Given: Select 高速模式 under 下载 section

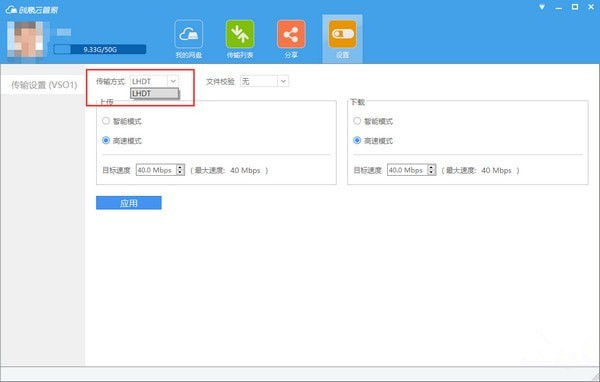Looking at the screenshot, I should click(x=373, y=140).
